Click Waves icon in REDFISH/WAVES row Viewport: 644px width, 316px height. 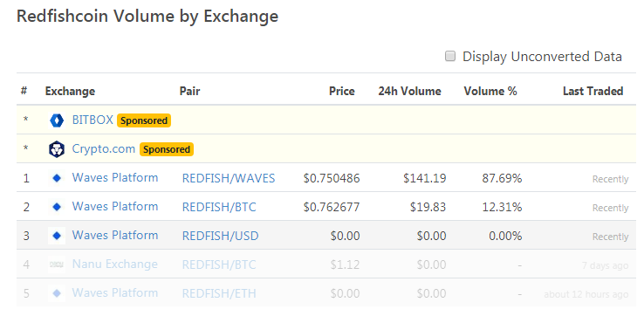pyautogui.click(x=57, y=178)
